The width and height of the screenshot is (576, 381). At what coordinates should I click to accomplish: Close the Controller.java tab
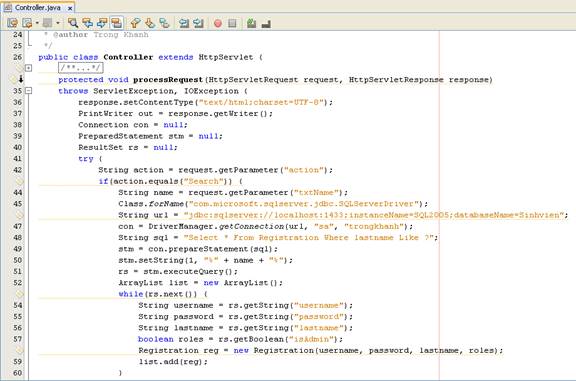pyautogui.click(x=70, y=8)
